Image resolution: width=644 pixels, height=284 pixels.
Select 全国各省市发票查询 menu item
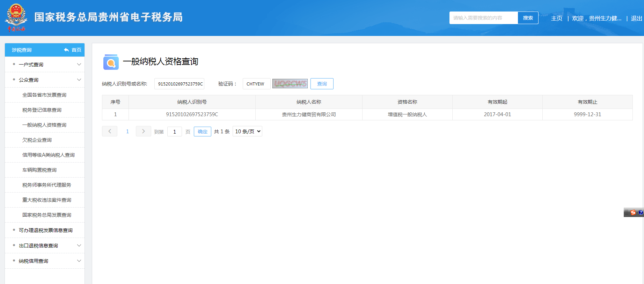pyautogui.click(x=44, y=95)
